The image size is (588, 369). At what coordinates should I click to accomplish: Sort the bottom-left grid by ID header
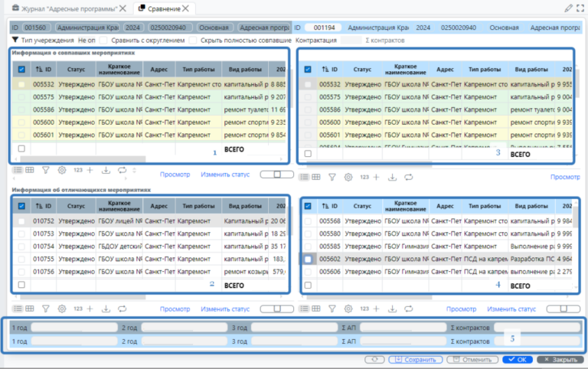pyautogui.click(x=42, y=205)
